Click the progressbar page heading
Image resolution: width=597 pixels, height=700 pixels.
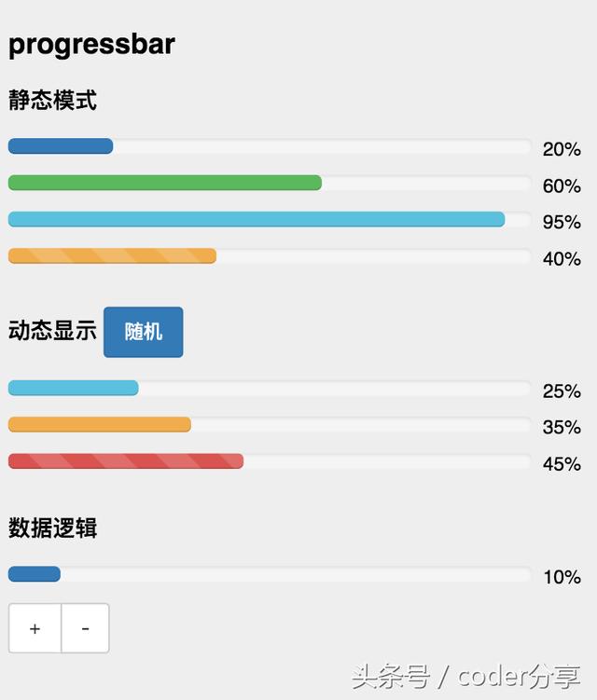(91, 44)
